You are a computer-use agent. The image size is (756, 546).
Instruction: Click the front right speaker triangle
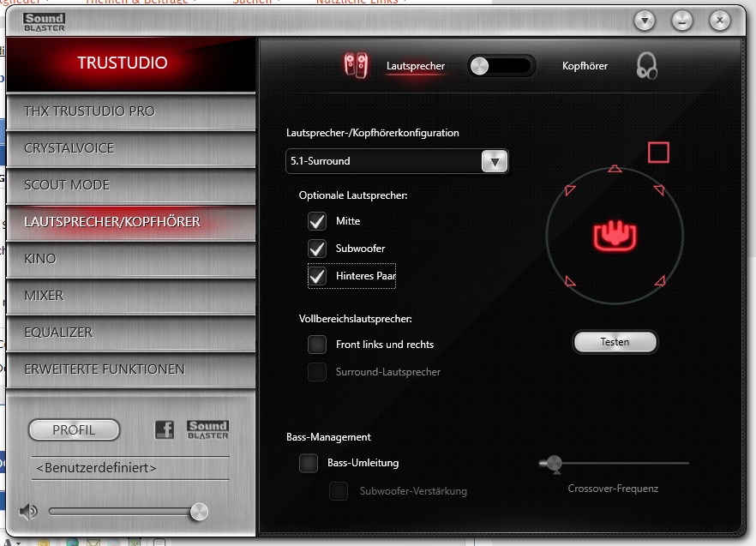(x=659, y=189)
